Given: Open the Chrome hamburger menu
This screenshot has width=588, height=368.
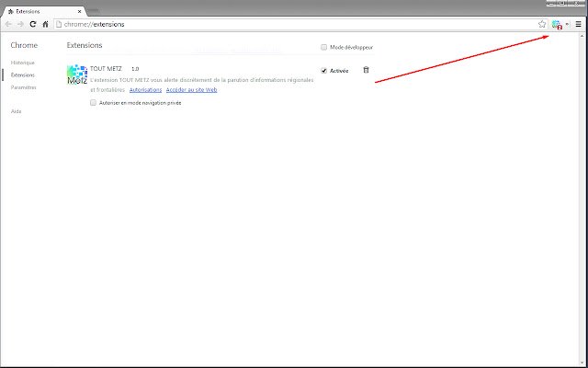Looking at the screenshot, I should 578,24.
